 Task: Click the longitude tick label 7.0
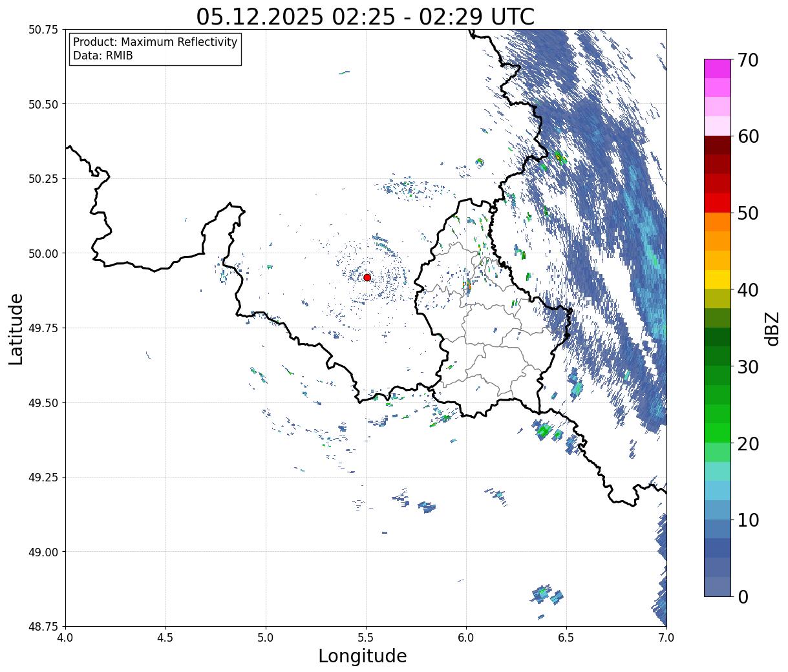(666, 638)
